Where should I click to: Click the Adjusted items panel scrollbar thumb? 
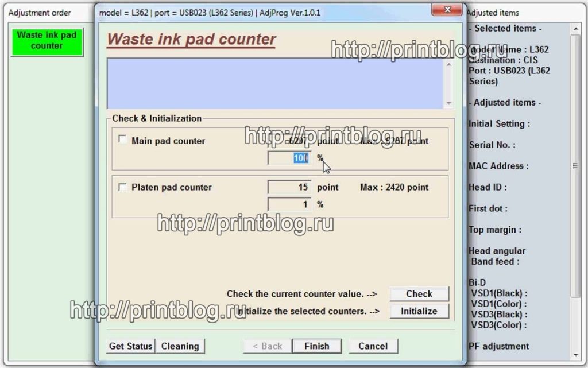(x=575, y=166)
